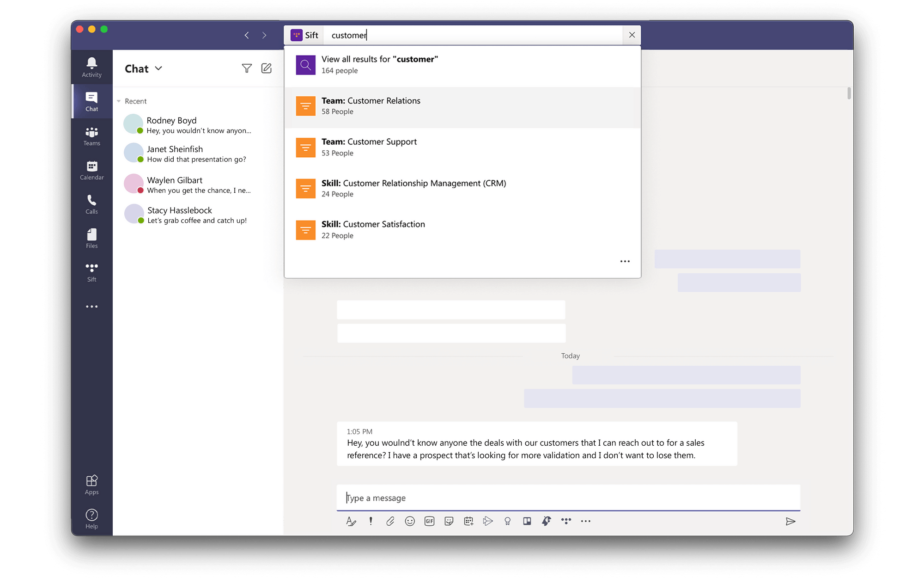Attach a file to your message
Screen dimensions: 924x578
point(390,521)
